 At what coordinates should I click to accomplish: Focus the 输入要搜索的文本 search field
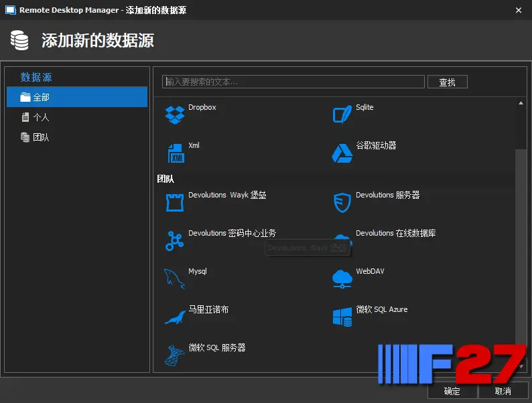coord(293,82)
